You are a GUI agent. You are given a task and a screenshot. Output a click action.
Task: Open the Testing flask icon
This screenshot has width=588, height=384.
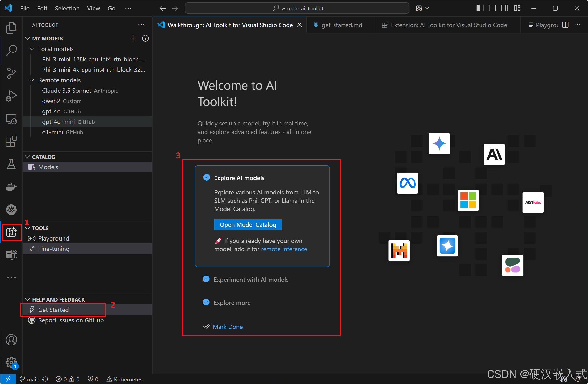coord(11,164)
